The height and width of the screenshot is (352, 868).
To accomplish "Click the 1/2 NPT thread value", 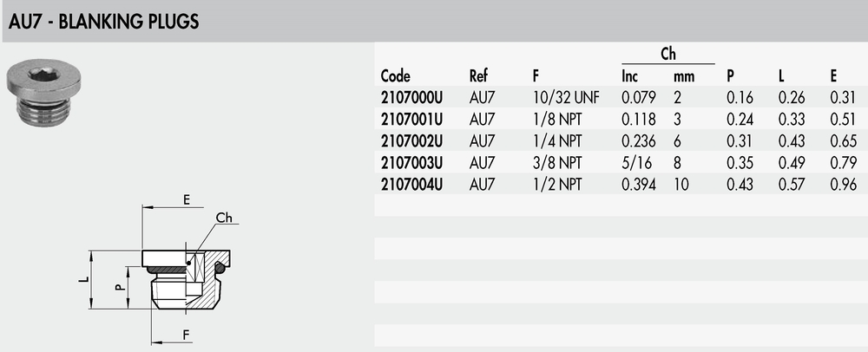I will [557, 185].
